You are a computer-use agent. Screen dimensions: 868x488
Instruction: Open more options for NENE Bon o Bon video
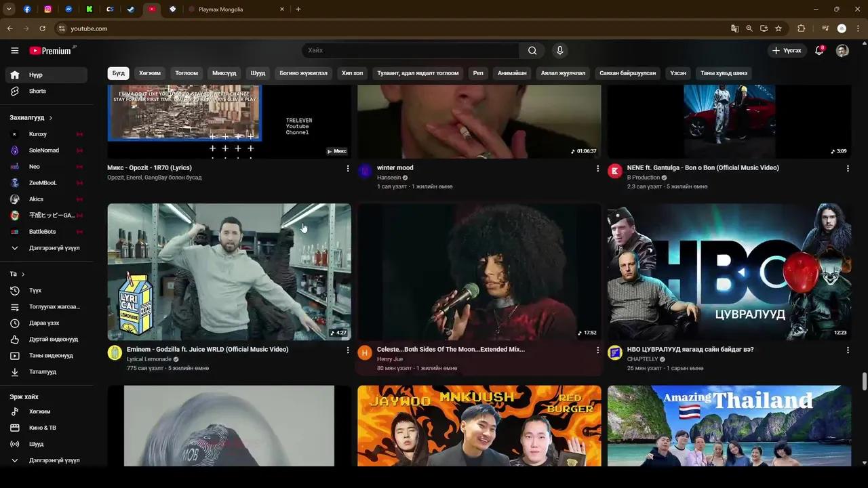848,168
